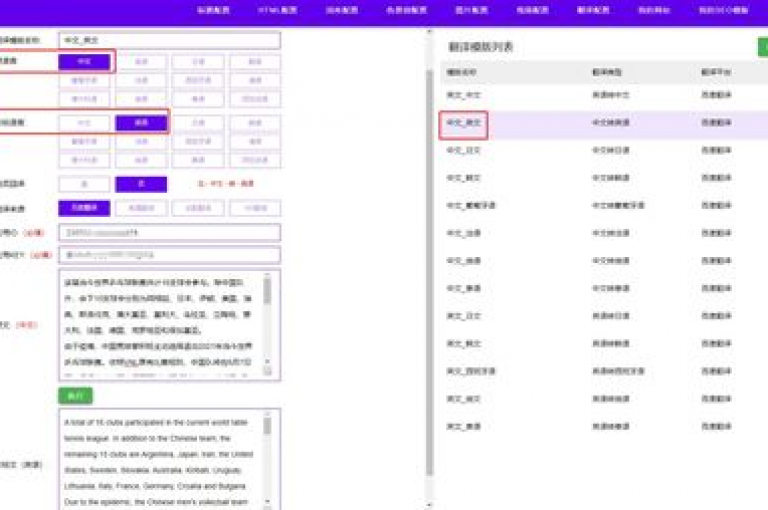Select 英语 as the source language
This screenshot has width=768, height=510.
tap(141, 62)
